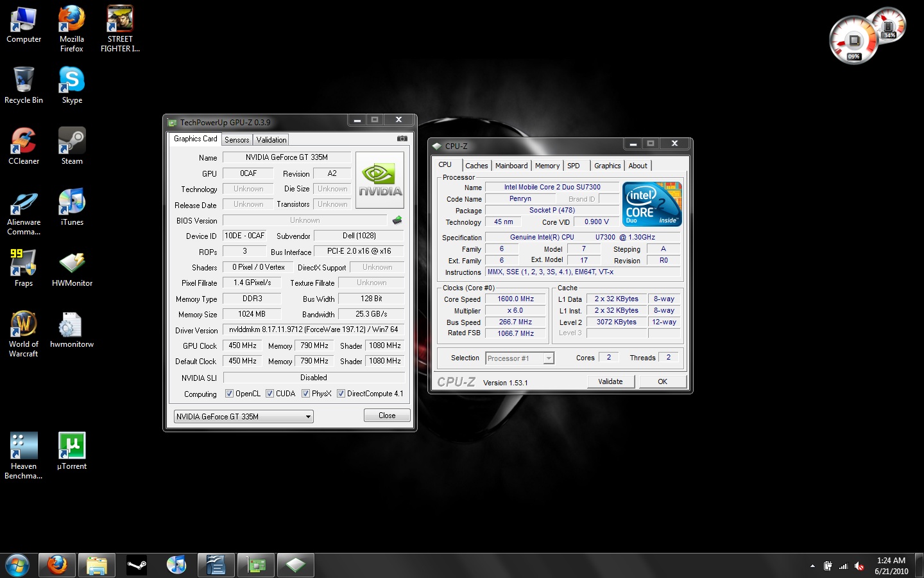Click the Driver Version field
The height and width of the screenshot is (578, 924).
[314, 329]
